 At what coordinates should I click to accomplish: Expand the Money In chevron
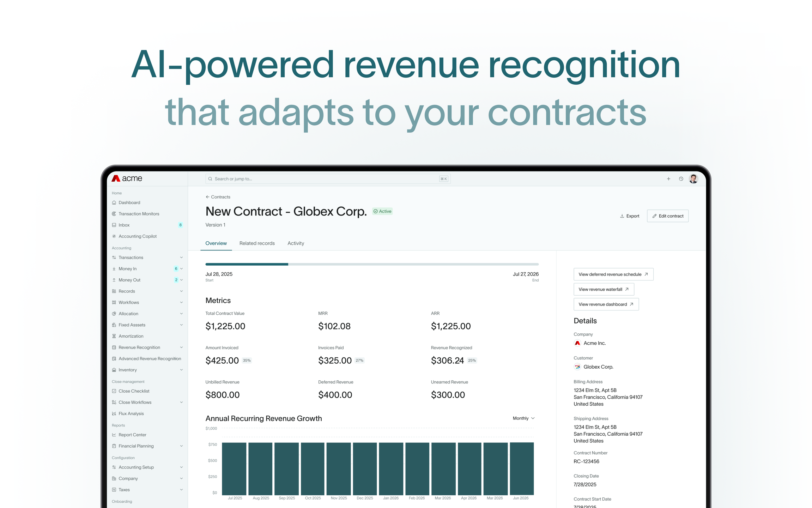[x=181, y=269]
